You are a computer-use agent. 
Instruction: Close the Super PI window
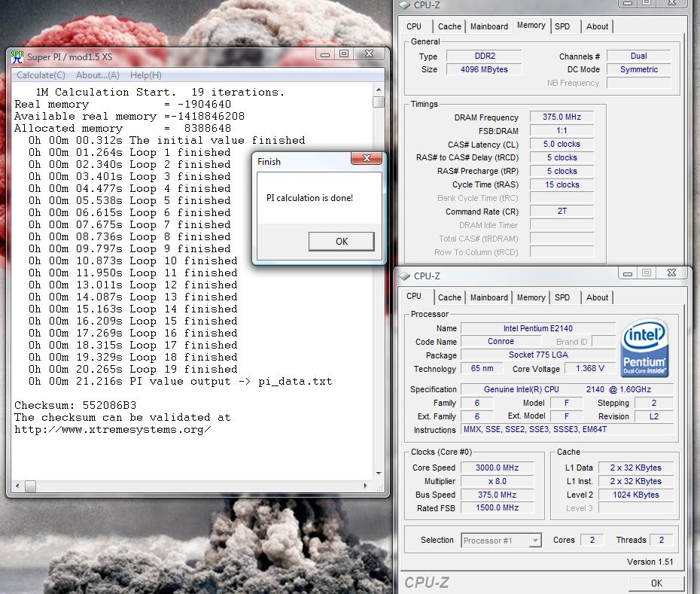point(370,54)
